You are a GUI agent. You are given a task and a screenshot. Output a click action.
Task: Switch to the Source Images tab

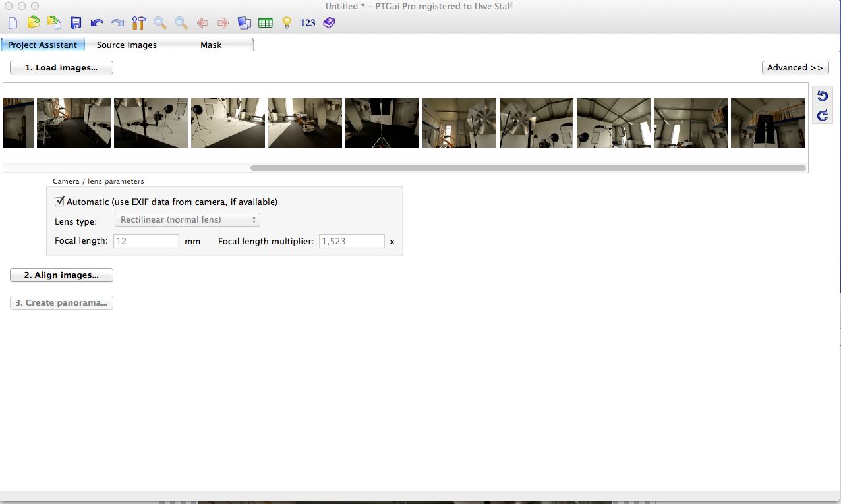[127, 45]
